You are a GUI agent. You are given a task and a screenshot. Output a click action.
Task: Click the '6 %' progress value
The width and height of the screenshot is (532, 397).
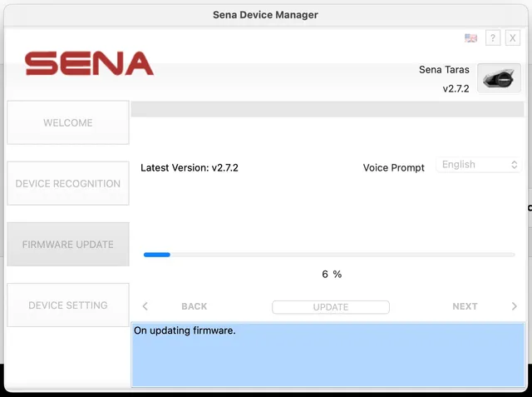[x=332, y=274]
